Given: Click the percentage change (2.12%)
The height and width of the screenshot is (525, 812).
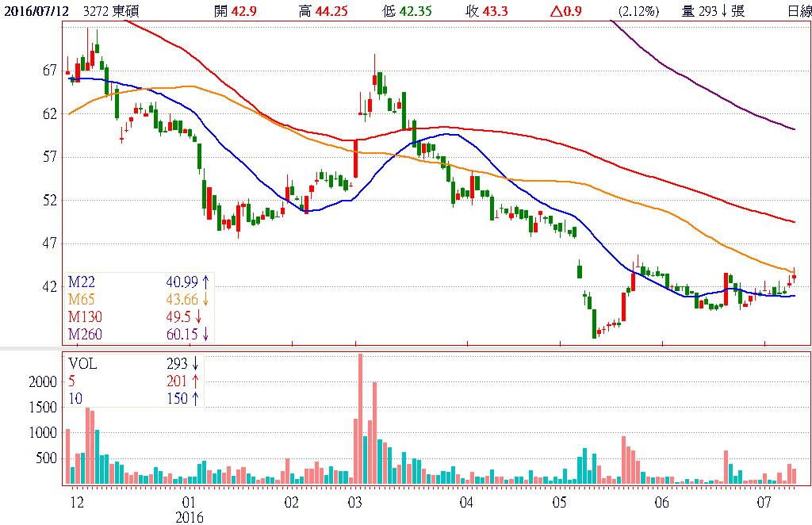Looking at the screenshot, I should (x=638, y=11).
